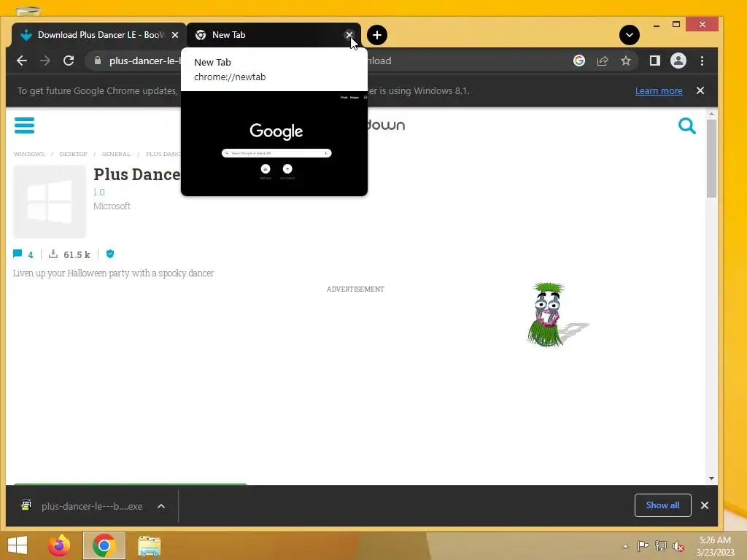Viewport: 747px width, 560px height.
Task: Open the site hamburger menu
Action: (x=24, y=125)
